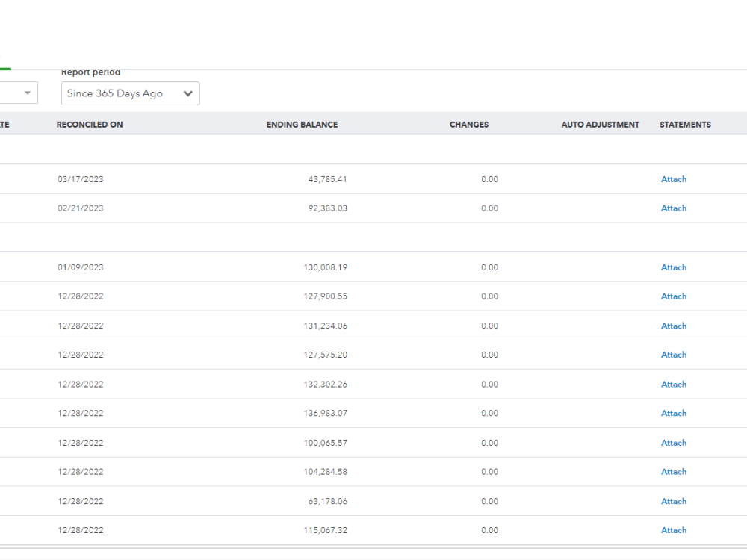Select the 03/17/2023 reconciled date
Viewport: 747px width, 560px height.
click(x=81, y=179)
